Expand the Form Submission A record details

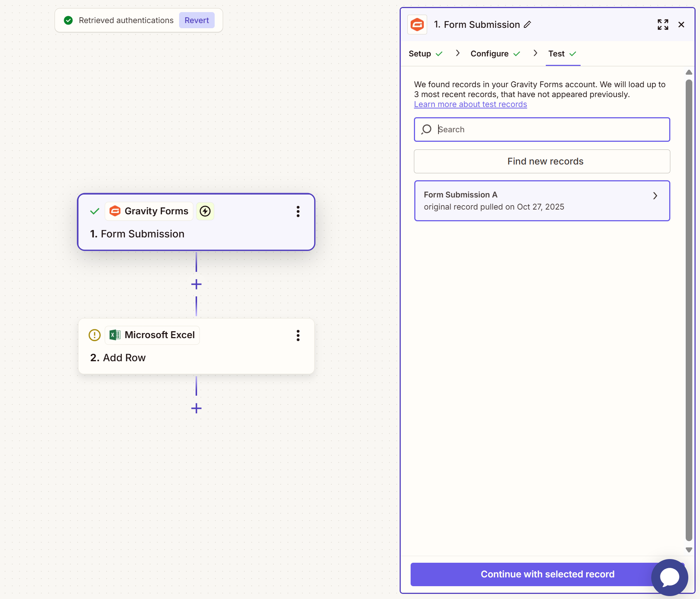[x=655, y=196]
